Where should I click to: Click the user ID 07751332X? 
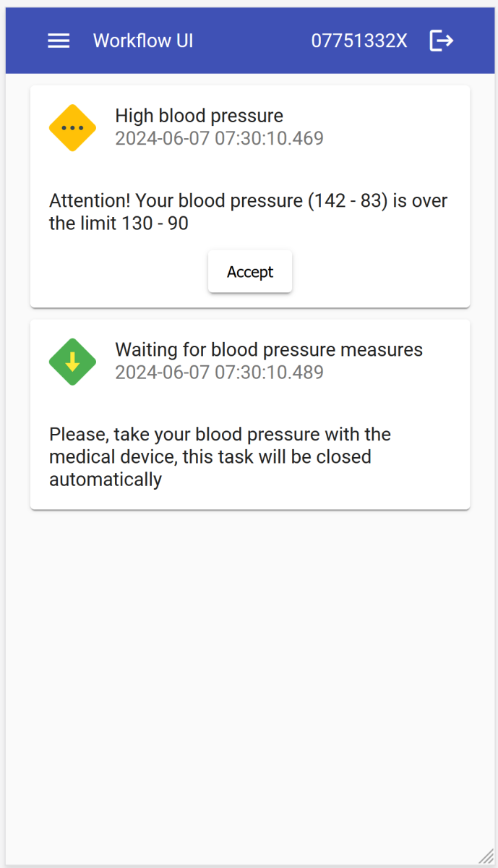(x=359, y=41)
